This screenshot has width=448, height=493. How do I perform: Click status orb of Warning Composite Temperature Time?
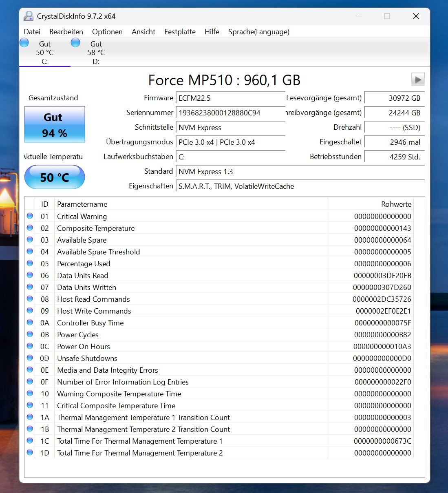[x=30, y=394]
